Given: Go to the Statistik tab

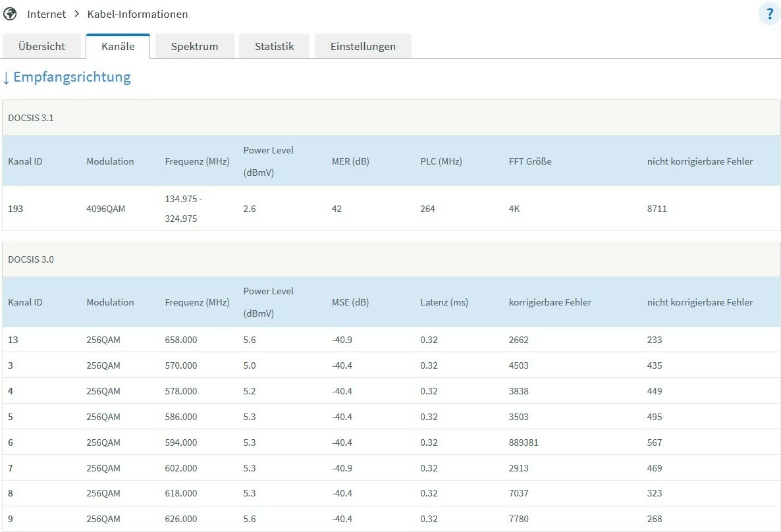Looking at the screenshot, I should pos(274,46).
